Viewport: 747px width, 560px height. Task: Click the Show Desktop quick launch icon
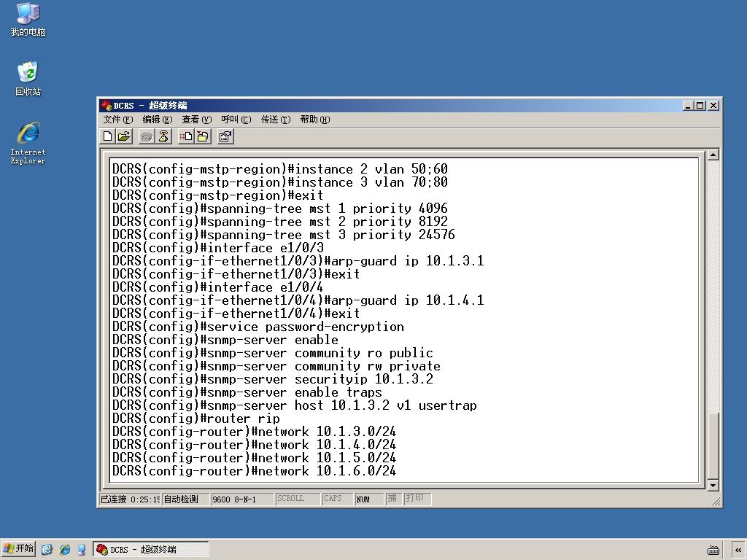click(47, 550)
